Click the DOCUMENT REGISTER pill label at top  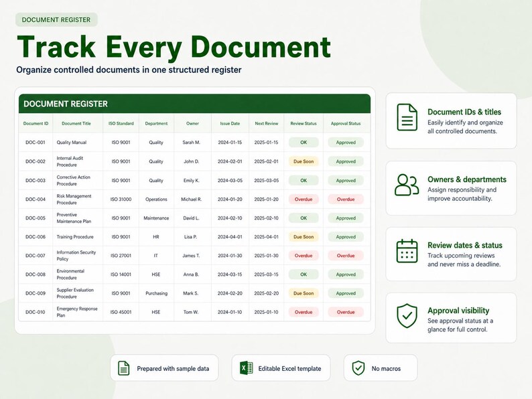coord(56,19)
